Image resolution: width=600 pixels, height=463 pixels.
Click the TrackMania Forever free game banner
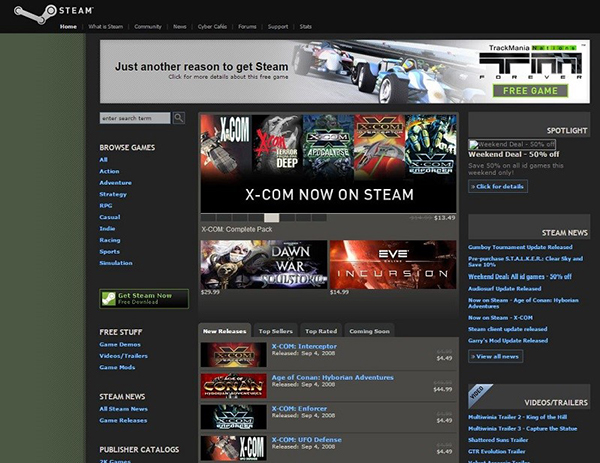click(345, 71)
